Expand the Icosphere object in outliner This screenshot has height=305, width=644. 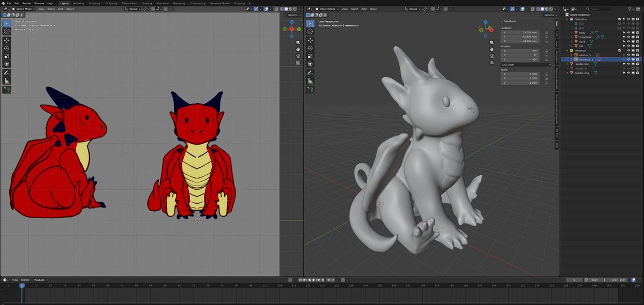(572, 37)
